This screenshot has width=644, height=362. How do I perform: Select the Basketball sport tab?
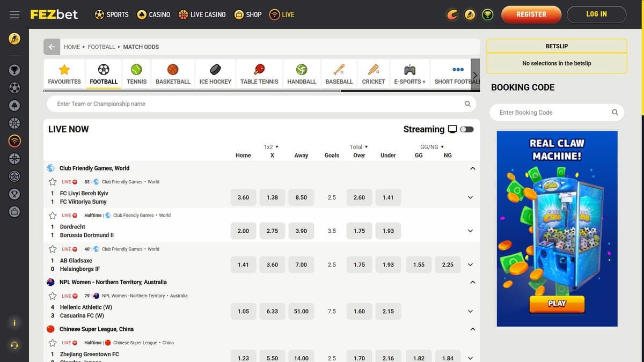[173, 75]
